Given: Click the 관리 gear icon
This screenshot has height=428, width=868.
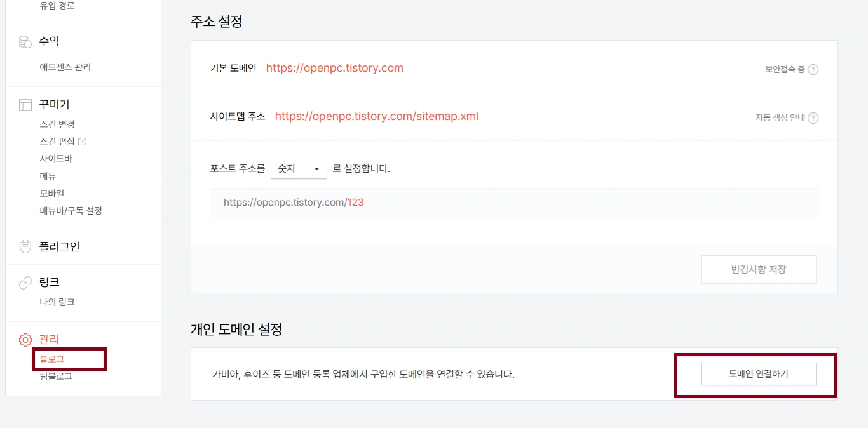Looking at the screenshot, I should (25, 340).
